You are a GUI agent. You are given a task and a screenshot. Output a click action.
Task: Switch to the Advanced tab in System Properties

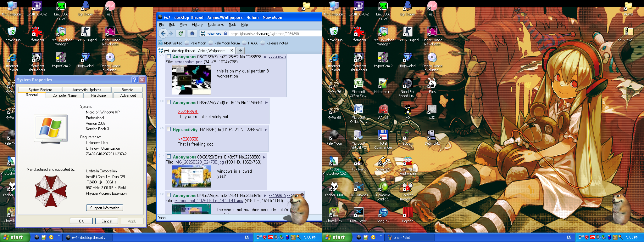tap(128, 95)
